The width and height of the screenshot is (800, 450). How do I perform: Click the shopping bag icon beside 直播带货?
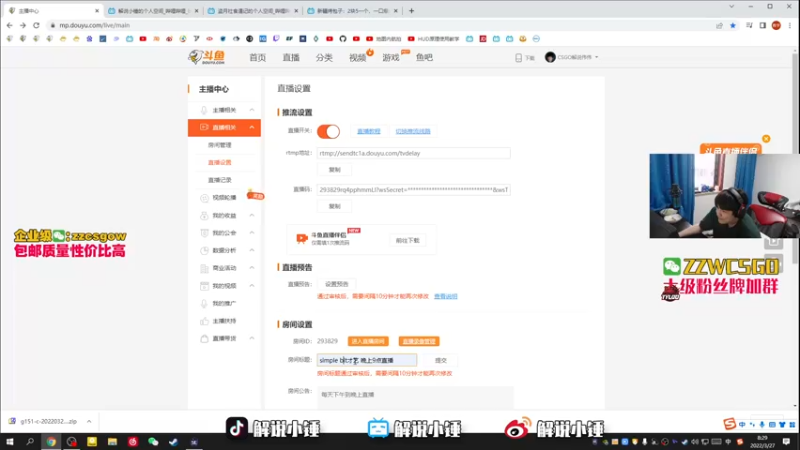pyautogui.click(x=204, y=338)
